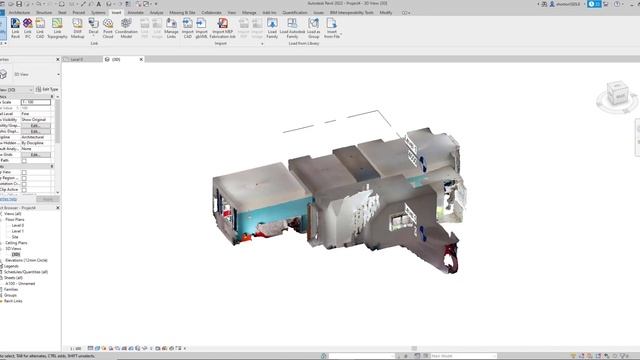
Task: Switch to the Collaborate ribbon tab
Action: coord(211,13)
